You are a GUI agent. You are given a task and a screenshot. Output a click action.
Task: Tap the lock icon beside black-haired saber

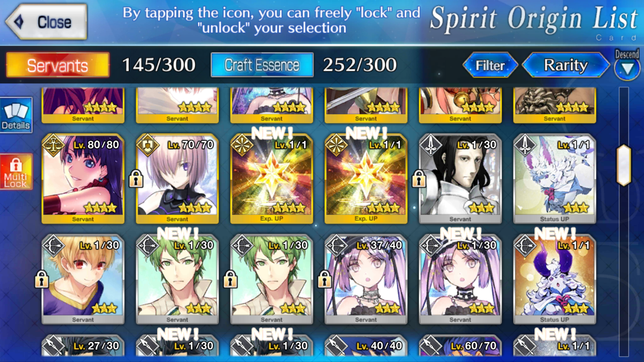419,179
